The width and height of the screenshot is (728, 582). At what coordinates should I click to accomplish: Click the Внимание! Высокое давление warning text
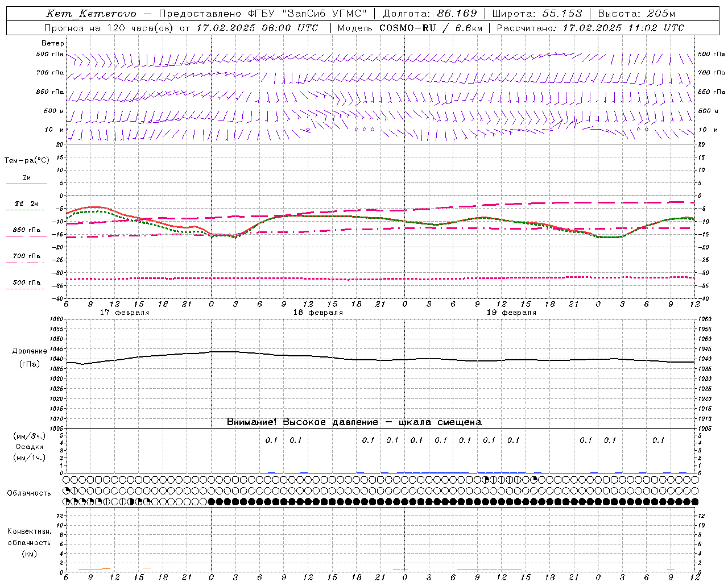[x=354, y=422]
